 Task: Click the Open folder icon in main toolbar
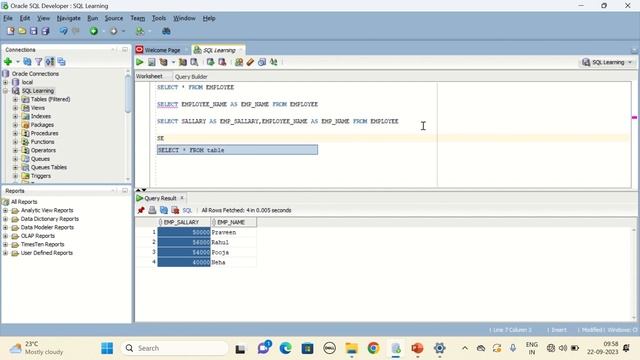tap(22, 31)
